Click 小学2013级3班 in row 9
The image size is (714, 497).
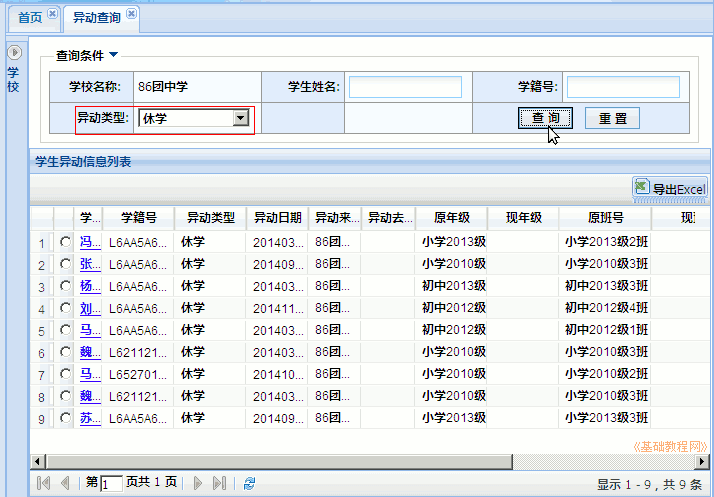pos(606,418)
